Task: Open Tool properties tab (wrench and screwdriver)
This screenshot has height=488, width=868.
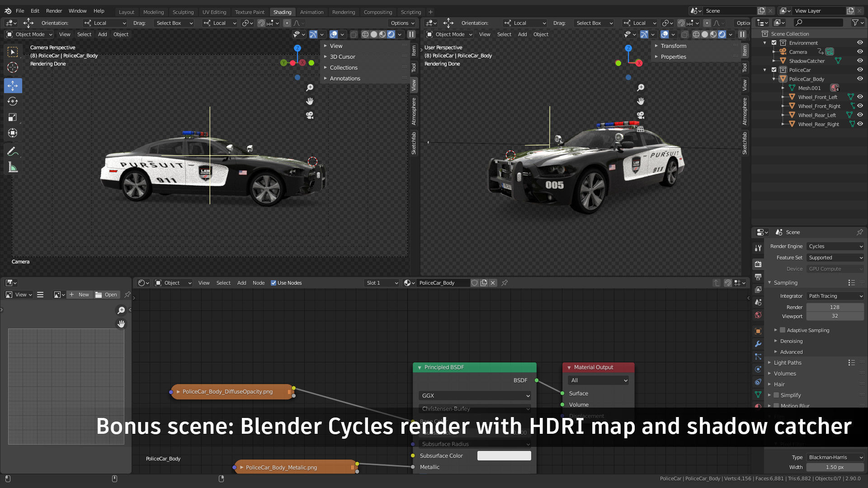Action: click(x=758, y=248)
